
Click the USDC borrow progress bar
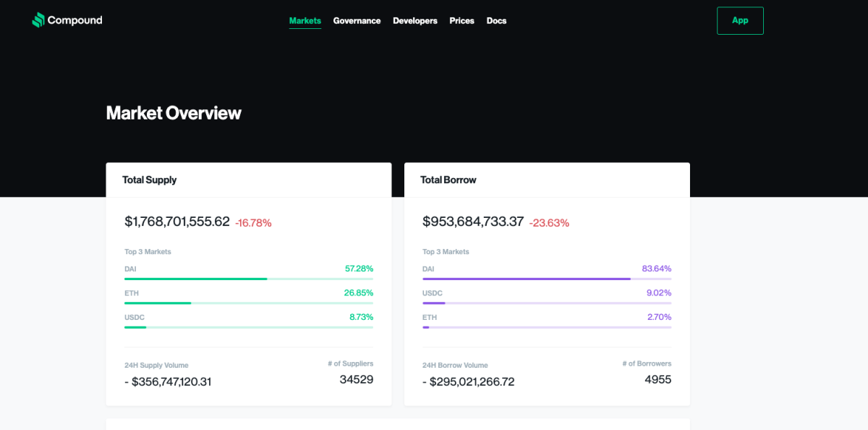pos(546,303)
